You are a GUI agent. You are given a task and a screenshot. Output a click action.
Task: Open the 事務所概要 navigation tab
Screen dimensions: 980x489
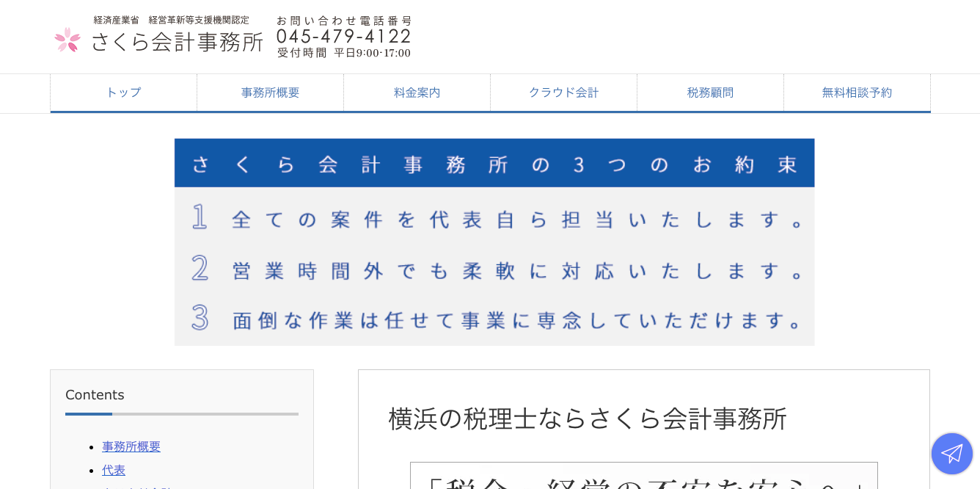pyautogui.click(x=270, y=93)
